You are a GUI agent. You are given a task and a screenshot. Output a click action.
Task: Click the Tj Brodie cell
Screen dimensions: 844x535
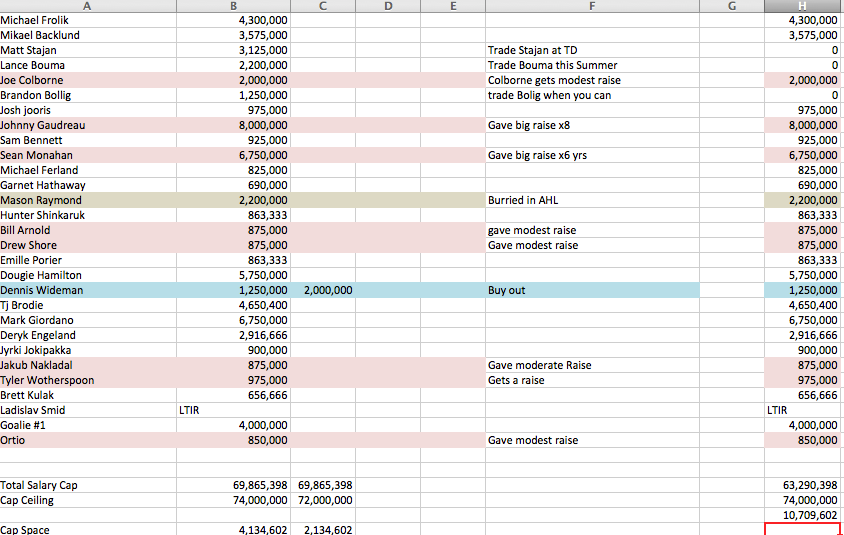pos(88,305)
